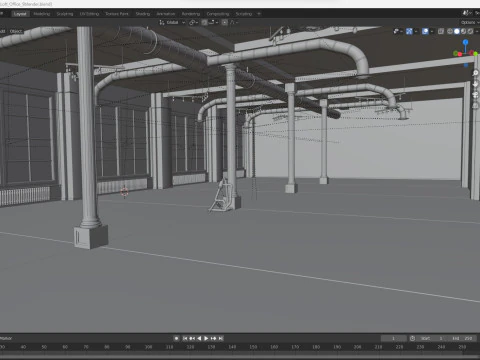Toggle show gizmos button

coord(409,31)
